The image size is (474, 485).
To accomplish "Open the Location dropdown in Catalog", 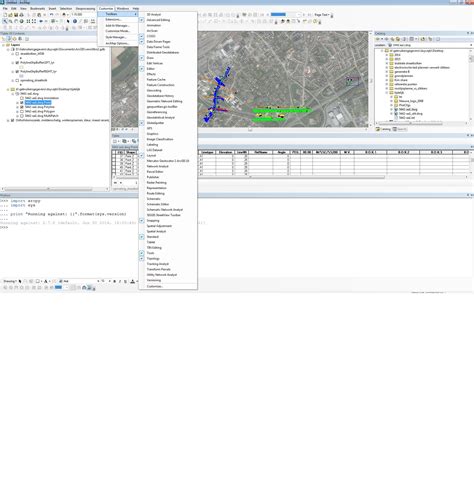I will pyautogui.click(x=471, y=45).
